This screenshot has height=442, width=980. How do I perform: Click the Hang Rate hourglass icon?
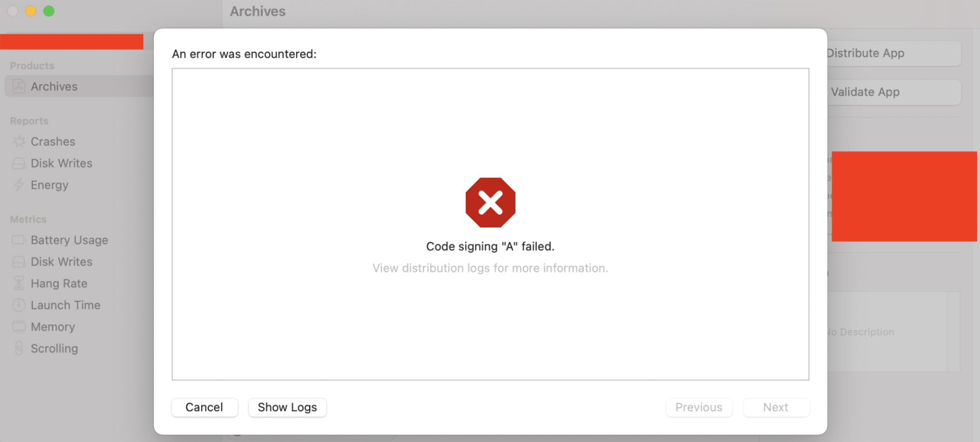(x=19, y=283)
